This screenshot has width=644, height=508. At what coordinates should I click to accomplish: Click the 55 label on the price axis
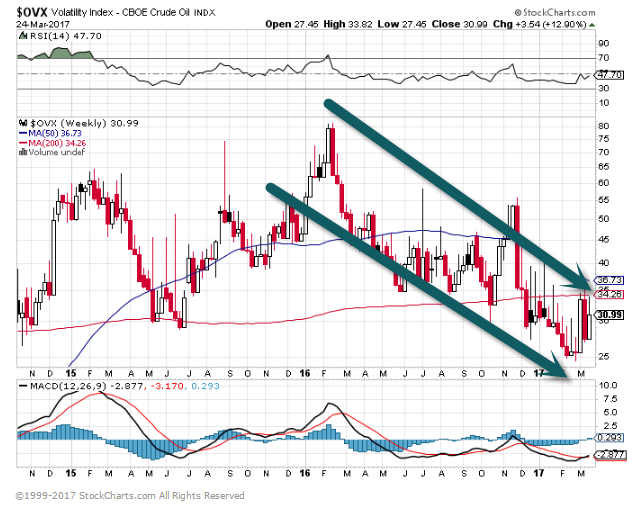click(x=604, y=200)
